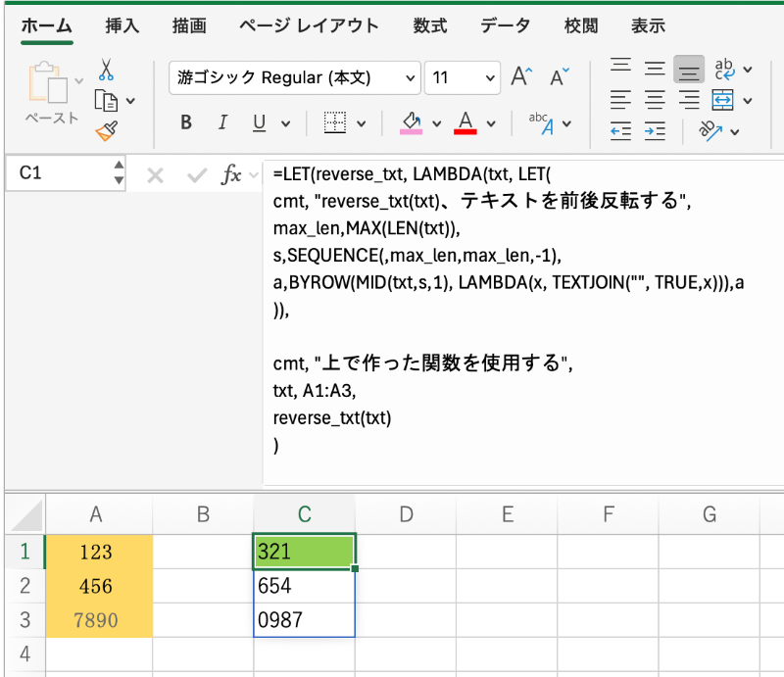The width and height of the screenshot is (784, 677).
Task: Toggle Italic formatting
Action: [222, 123]
